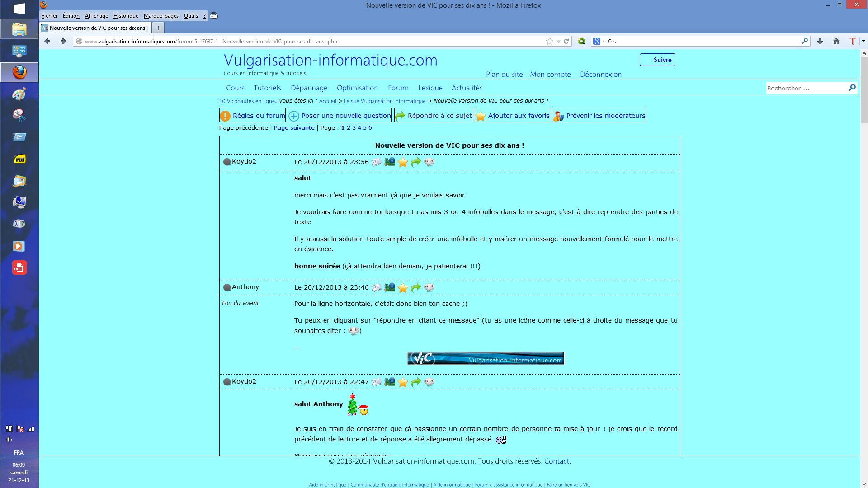Open the Outils menu

click(x=191, y=16)
